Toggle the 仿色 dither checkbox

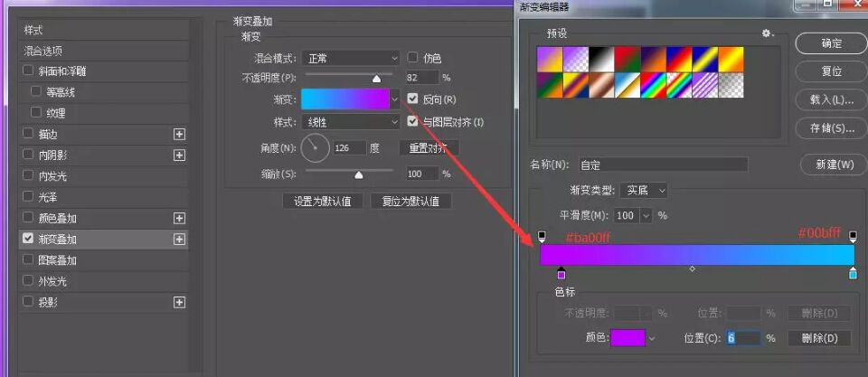(x=412, y=57)
